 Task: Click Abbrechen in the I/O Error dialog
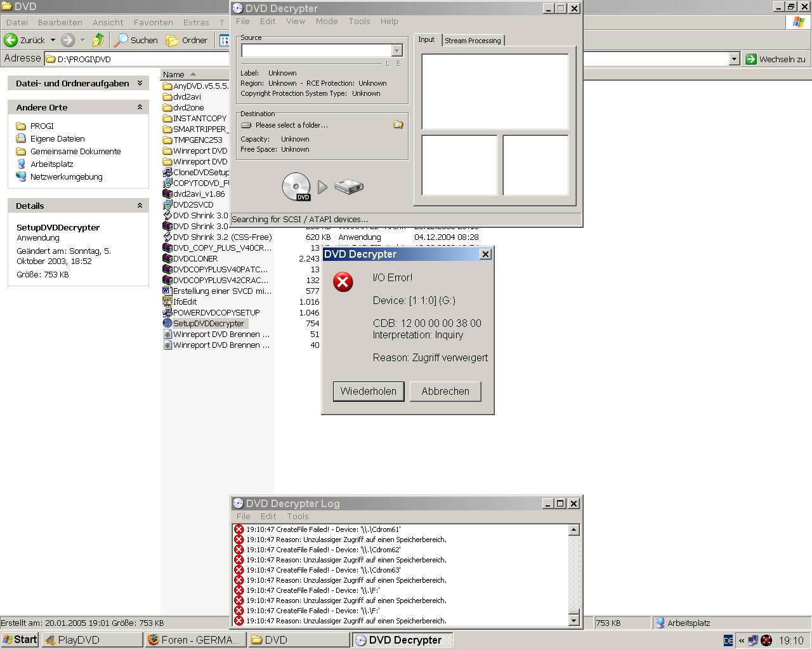[x=445, y=391]
